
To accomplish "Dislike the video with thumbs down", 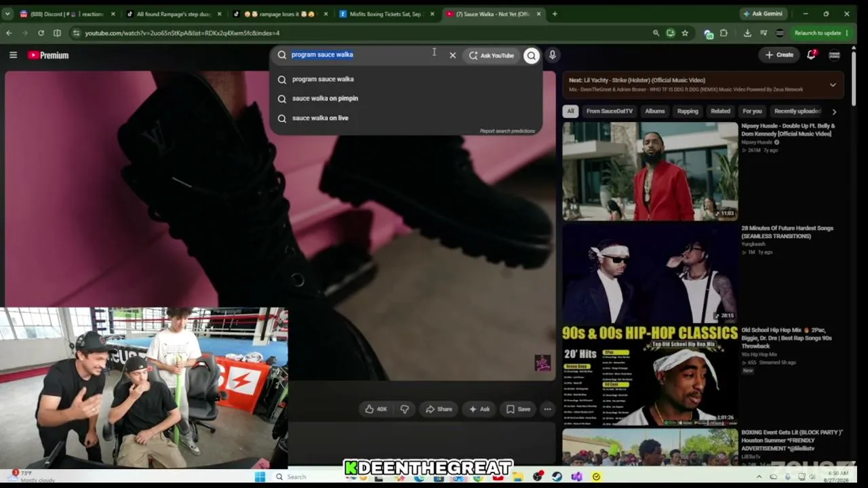I will (x=405, y=409).
